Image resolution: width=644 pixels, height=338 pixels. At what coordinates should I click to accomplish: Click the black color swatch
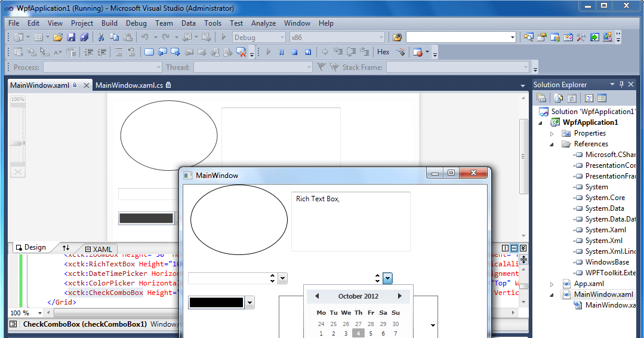pyautogui.click(x=216, y=303)
